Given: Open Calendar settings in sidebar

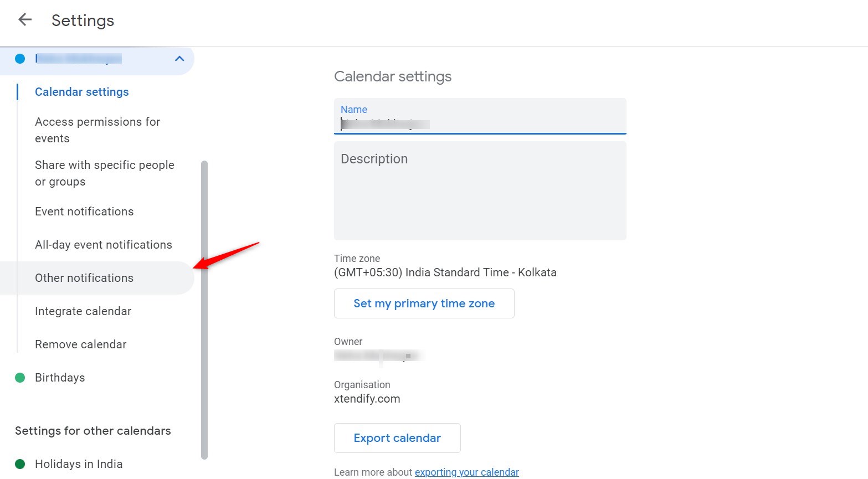Looking at the screenshot, I should tap(82, 92).
